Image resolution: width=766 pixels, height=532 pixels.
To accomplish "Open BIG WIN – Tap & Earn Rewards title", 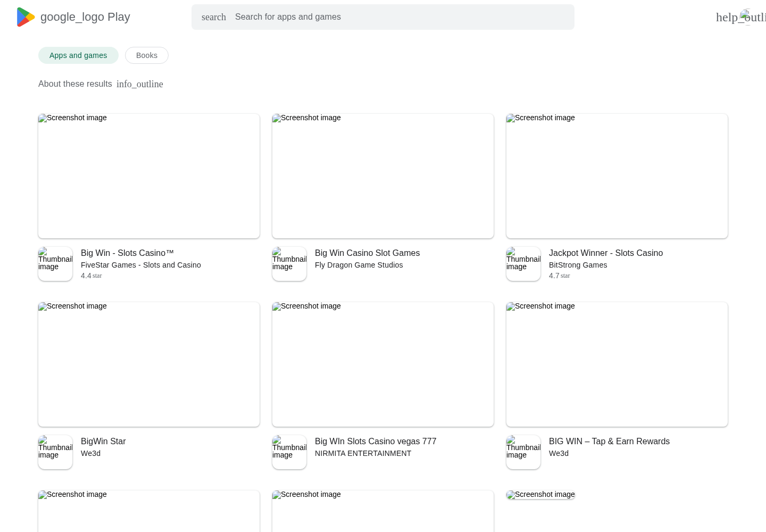I will (609, 442).
